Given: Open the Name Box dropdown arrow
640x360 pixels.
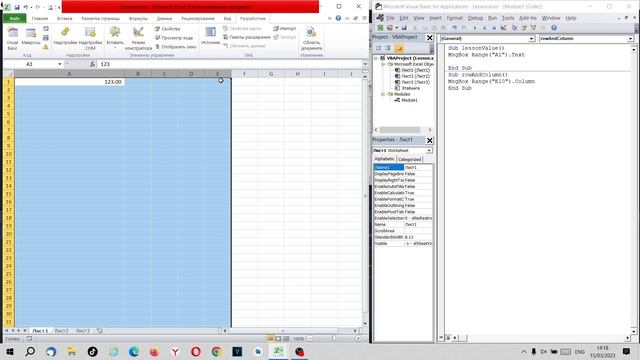Looking at the screenshot, I should click(60, 64).
